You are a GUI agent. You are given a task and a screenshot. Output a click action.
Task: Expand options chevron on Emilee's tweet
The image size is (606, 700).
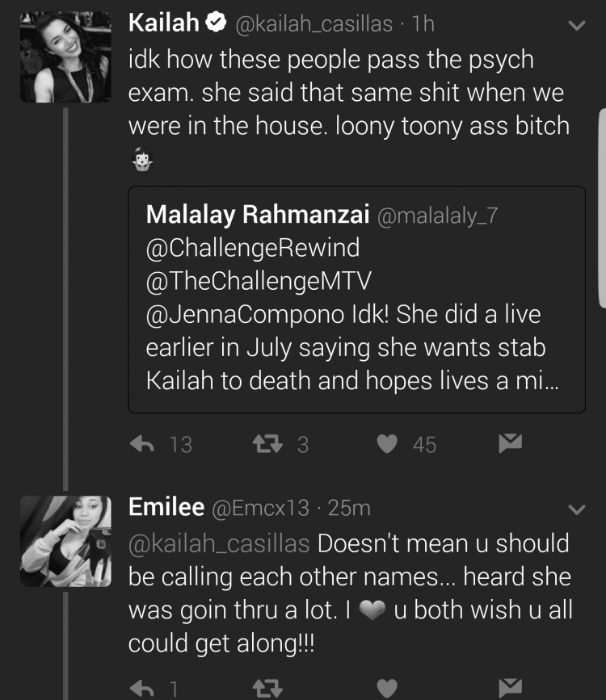click(576, 509)
